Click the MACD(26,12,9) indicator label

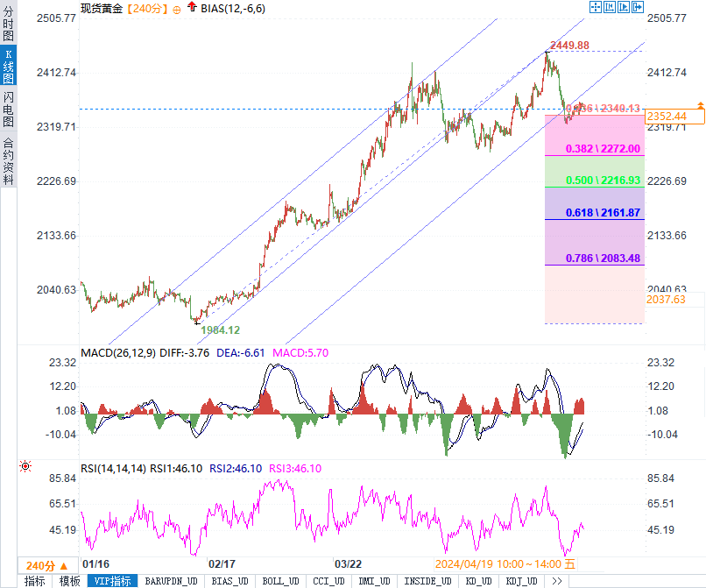tap(117, 352)
